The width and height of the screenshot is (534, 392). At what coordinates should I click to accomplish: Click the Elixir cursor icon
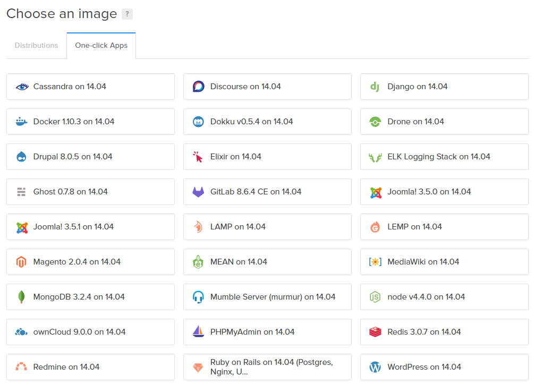tap(198, 157)
